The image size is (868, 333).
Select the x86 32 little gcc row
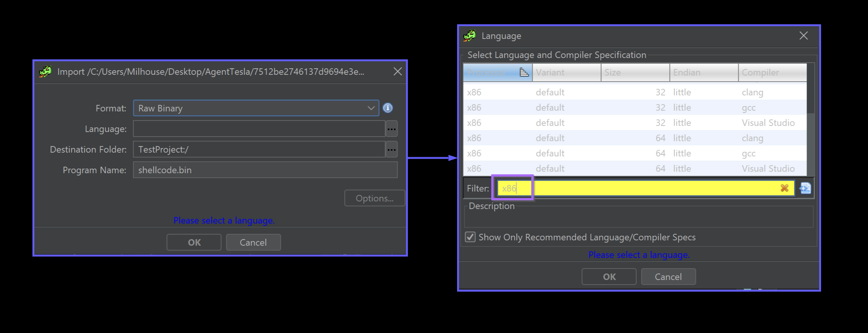tap(635, 108)
